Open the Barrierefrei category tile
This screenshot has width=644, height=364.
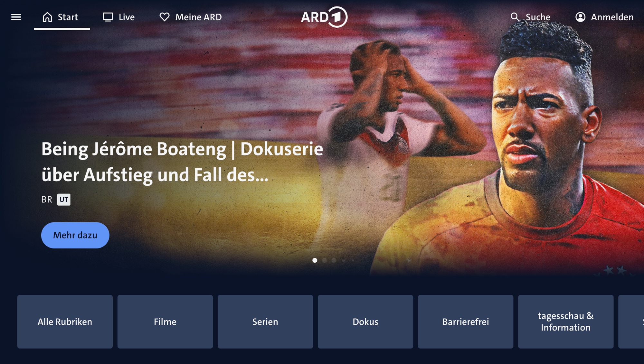(x=466, y=322)
